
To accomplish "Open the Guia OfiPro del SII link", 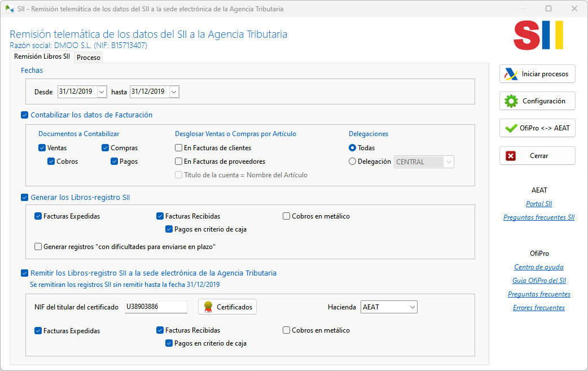I will [x=538, y=280].
